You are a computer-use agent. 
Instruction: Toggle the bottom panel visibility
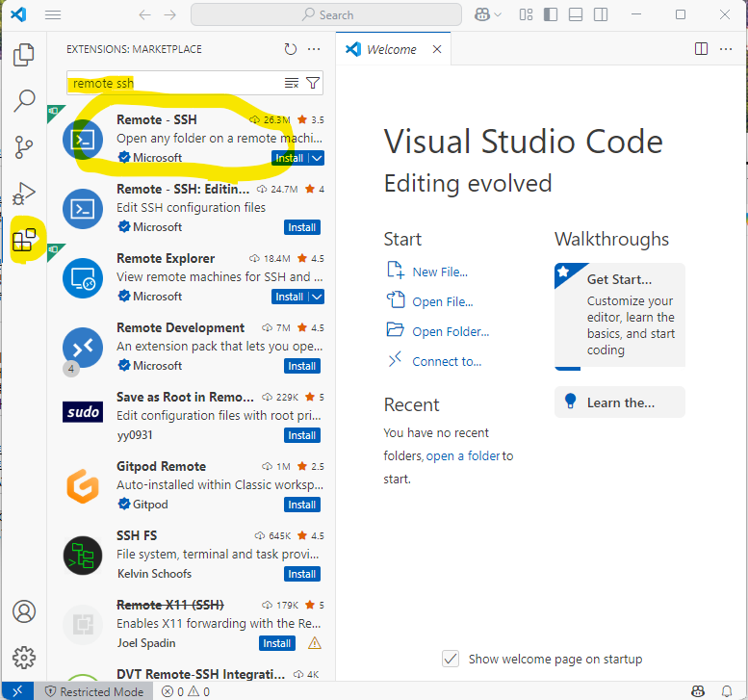[x=576, y=15]
